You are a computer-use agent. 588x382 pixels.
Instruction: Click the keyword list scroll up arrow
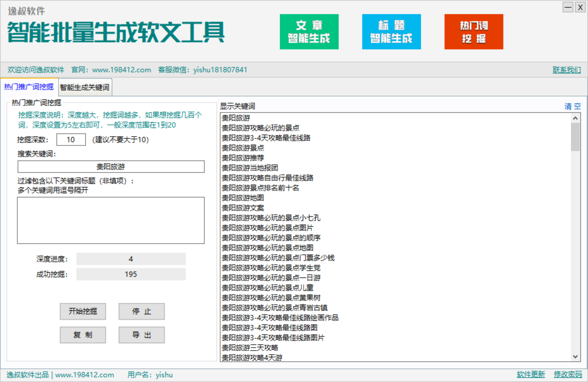[x=575, y=118]
